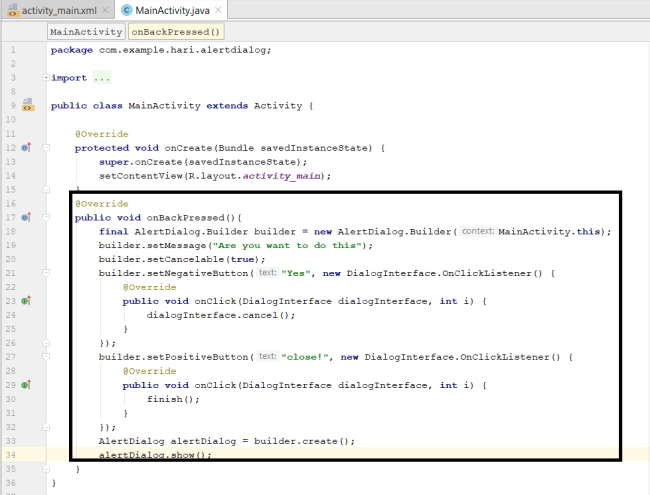The height and width of the screenshot is (495, 650).
Task: Click the finish() call on line 30
Action: (170, 399)
